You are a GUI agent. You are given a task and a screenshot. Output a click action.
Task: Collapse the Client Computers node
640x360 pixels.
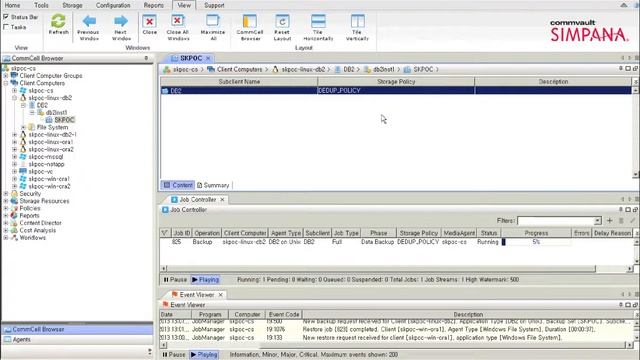6,83
